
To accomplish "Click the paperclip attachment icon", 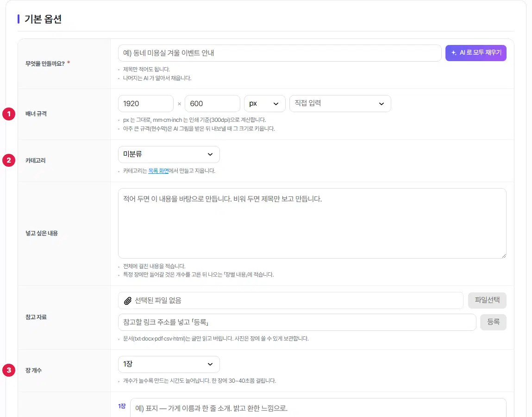I will [128, 301].
